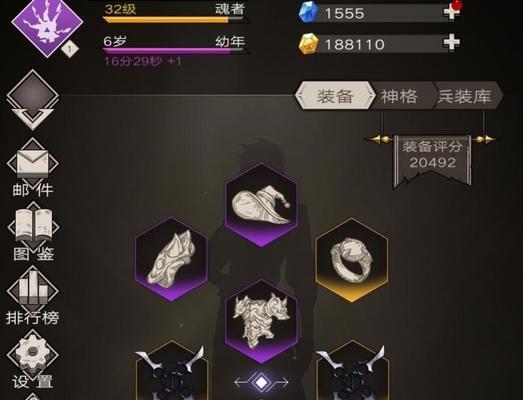Viewport: 523px width, 400px height.
Task: Tap the purple skull character avatar
Action: [x=47, y=26]
